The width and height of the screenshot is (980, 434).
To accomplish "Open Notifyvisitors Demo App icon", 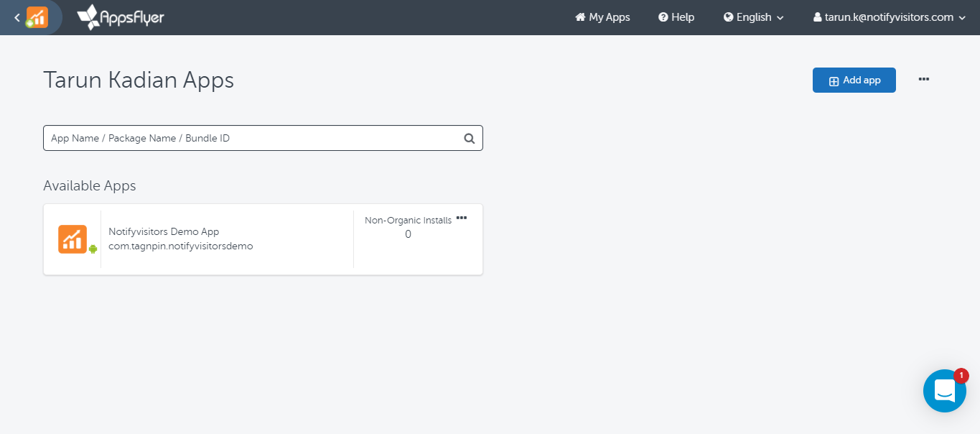I will coord(73,239).
